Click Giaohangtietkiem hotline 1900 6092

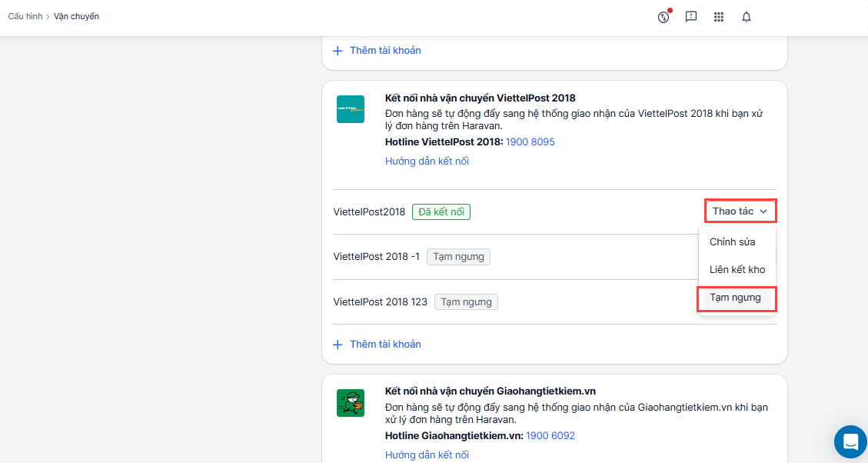[550, 436]
